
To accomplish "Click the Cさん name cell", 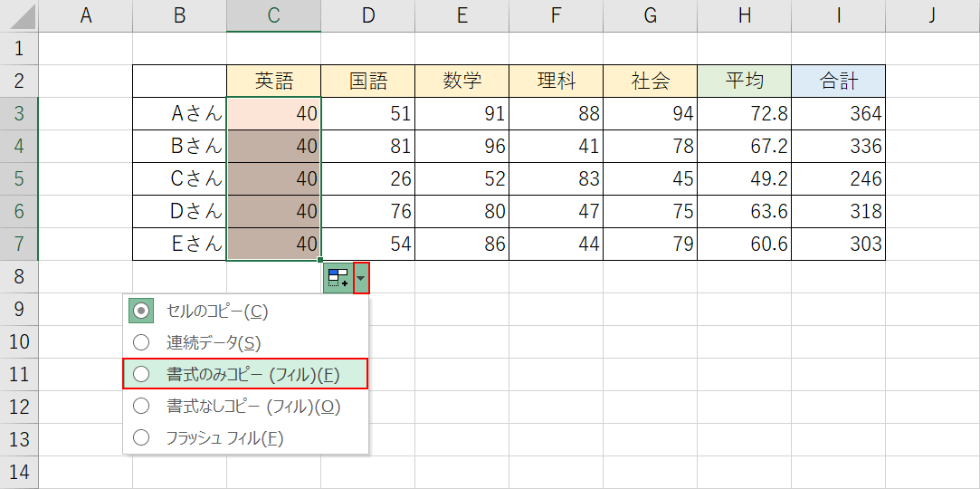I will tap(180, 178).
